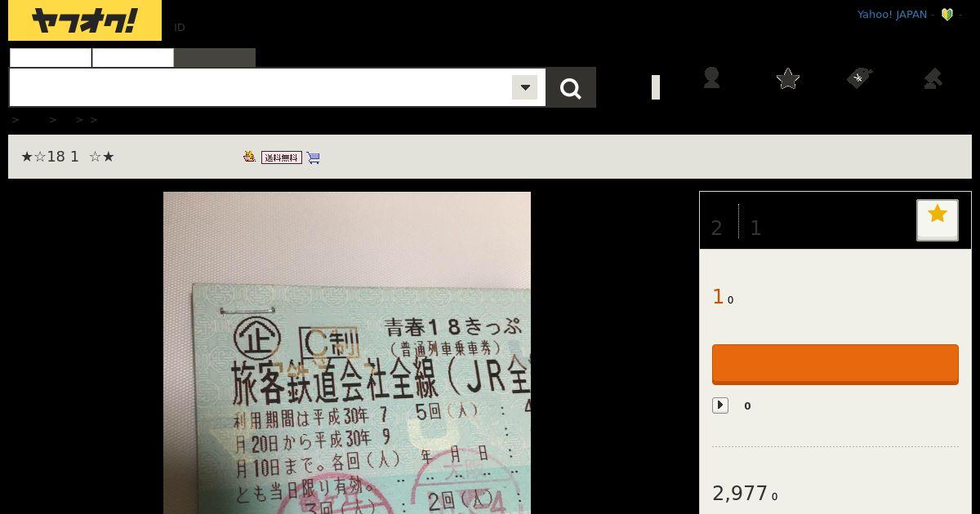Image resolution: width=980 pixels, height=514 pixels.
Task: Click the magnifier search button
Action: [571, 88]
